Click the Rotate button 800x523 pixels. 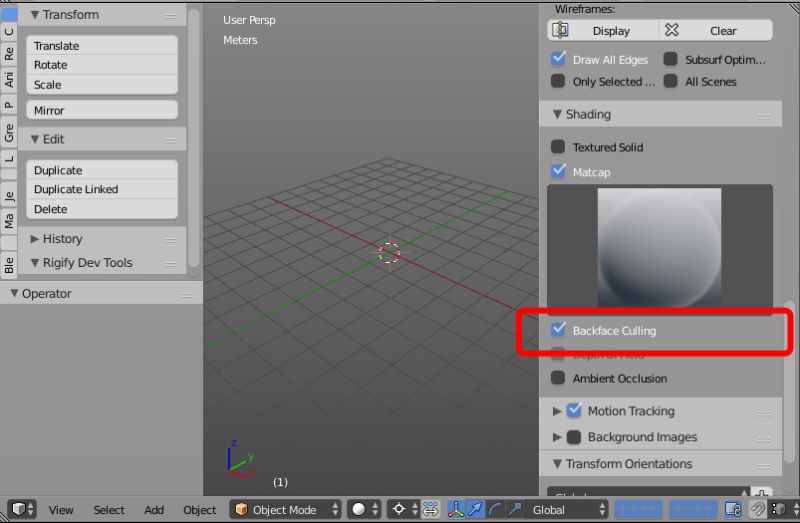(102, 65)
